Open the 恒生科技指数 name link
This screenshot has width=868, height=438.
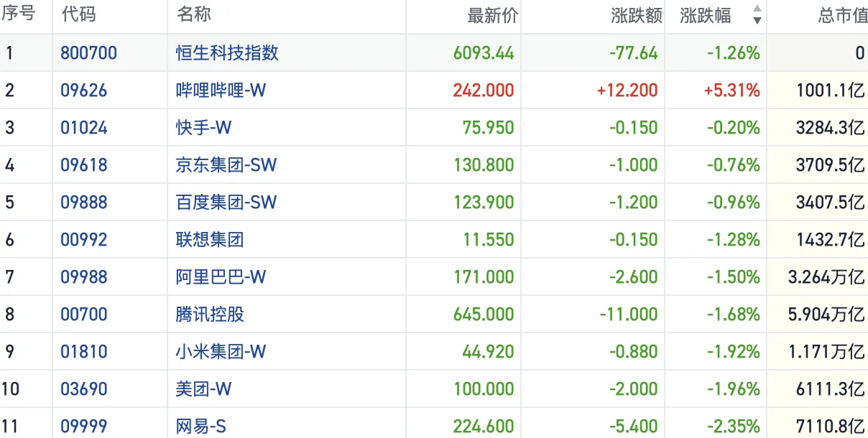227,53
